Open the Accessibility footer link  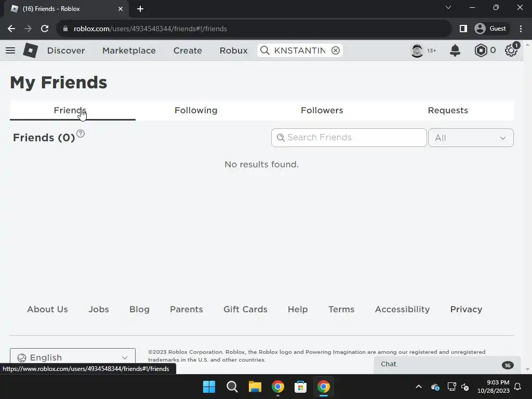click(x=402, y=310)
